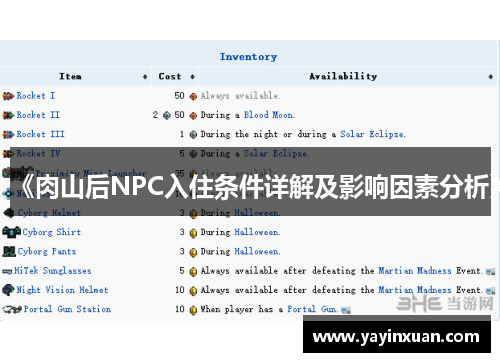Click gold coin icon in HiTek Sunglasses row
500x362 pixels.
[193, 272]
